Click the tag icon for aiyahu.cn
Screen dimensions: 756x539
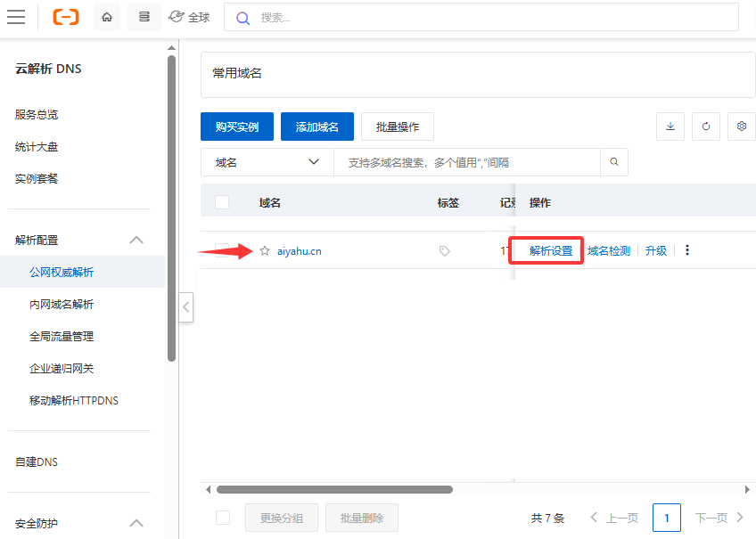tap(445, 251)
